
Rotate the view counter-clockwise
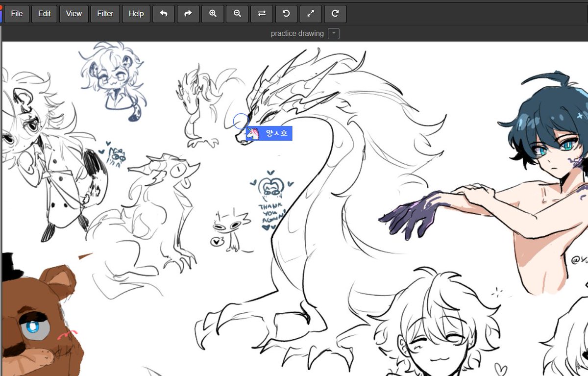pyautogui.click(x=286, y=14)
